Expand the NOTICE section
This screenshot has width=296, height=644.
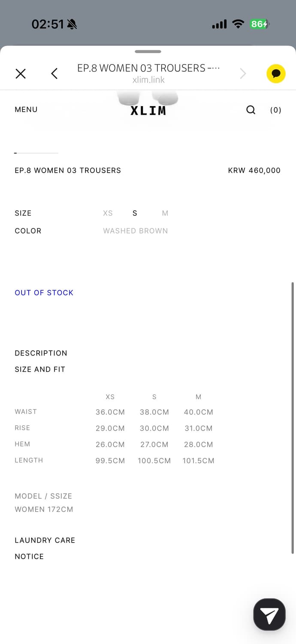29,556
